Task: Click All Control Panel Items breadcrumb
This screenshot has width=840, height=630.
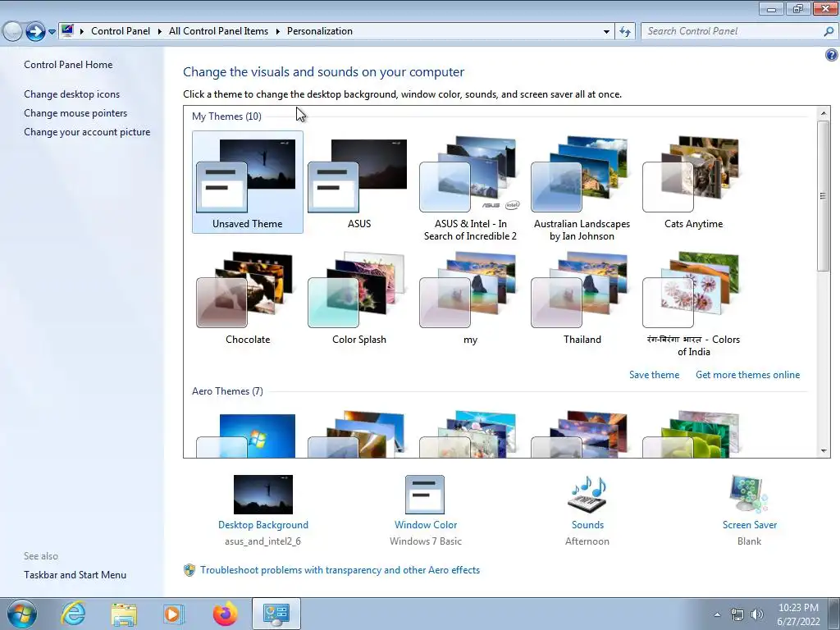Action: pos(218,31)
